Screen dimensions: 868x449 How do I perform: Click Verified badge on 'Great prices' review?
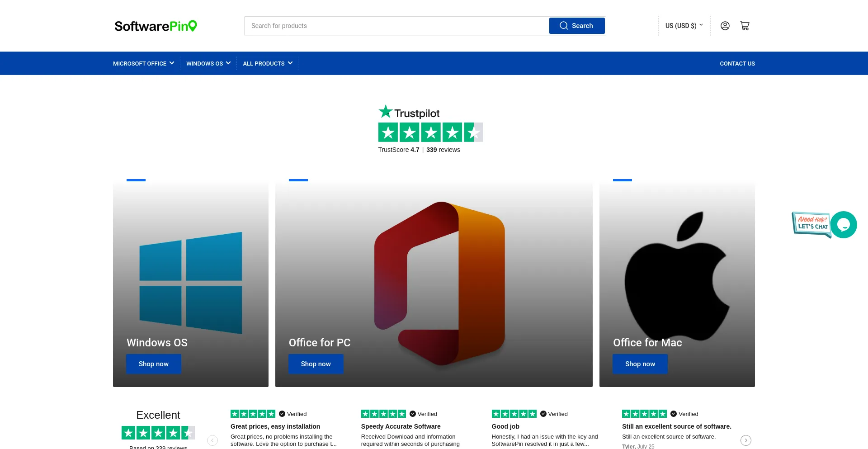click(293, 414)
